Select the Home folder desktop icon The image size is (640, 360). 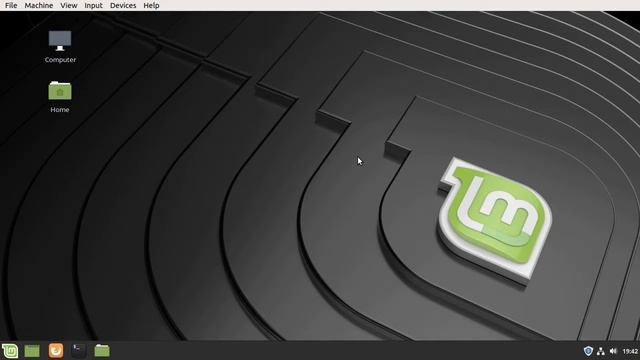60,91
